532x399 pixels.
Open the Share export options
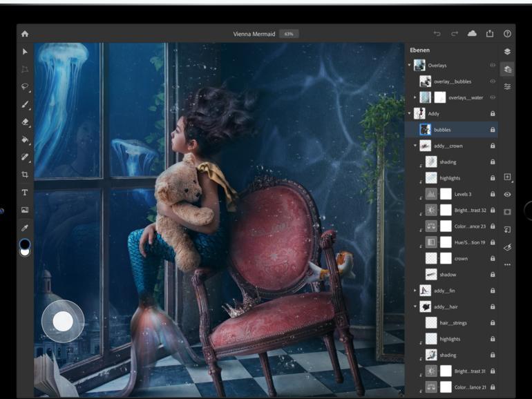coord(490,33)
